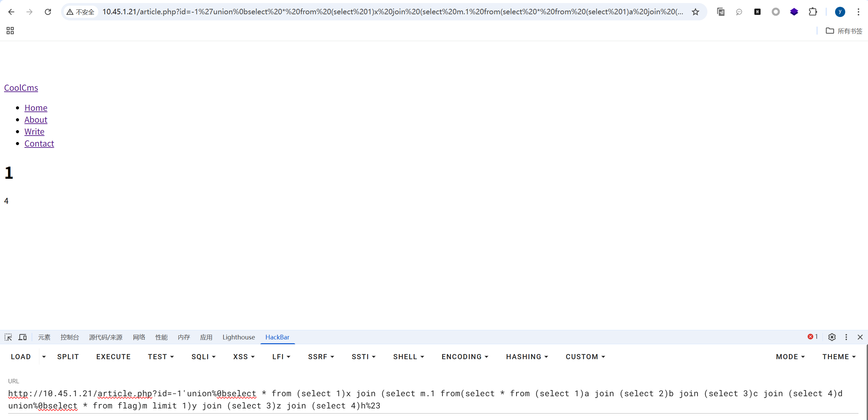Viewport: 868px width, 420px height.
Task: Expand the ENCODING dropdown menu
Action: (465, 357)
